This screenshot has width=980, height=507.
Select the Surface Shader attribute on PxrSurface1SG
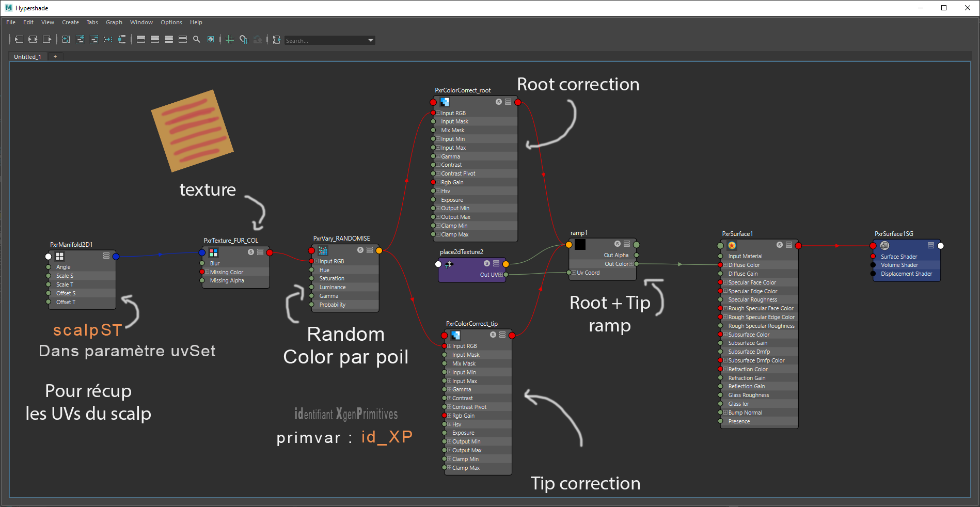pyautogui.click(x=898, y=257)
